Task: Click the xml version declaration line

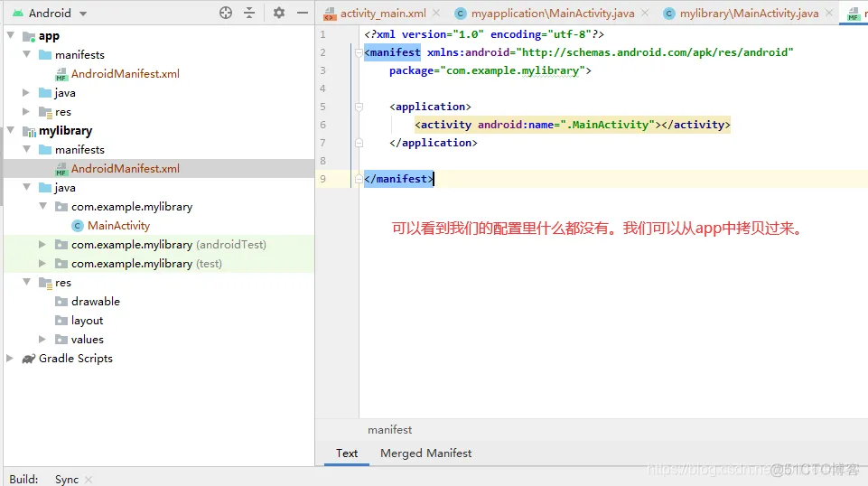Action: point(484,34)
